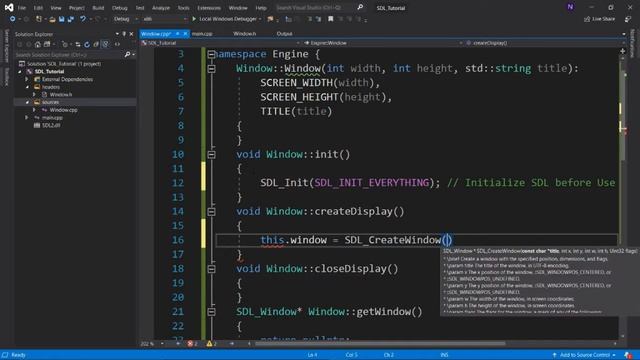Click the Save All toolbar icon
This screenshot has height=360, width=640.
point(71,19)
